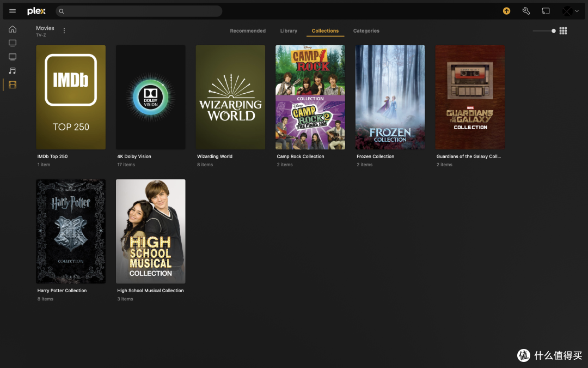This screenshot has height=368, width=588.
Task: Click the user account avatar
Action: 567,11
